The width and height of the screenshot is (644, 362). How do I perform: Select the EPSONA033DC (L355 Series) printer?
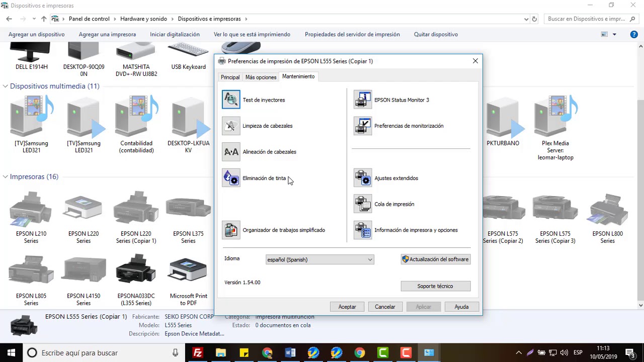(136, 281)
